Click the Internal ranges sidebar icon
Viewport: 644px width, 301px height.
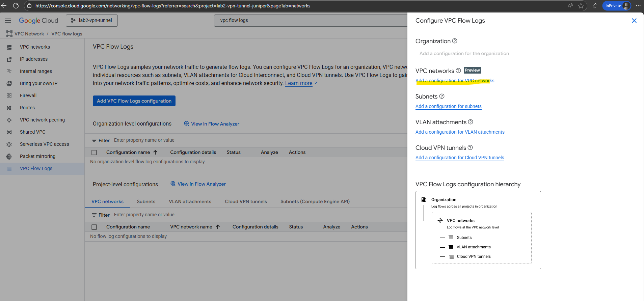[x=9, y=72]
